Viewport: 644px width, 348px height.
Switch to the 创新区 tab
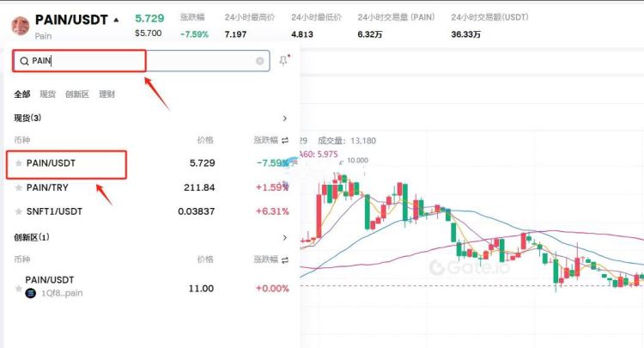tap(77, 94)
